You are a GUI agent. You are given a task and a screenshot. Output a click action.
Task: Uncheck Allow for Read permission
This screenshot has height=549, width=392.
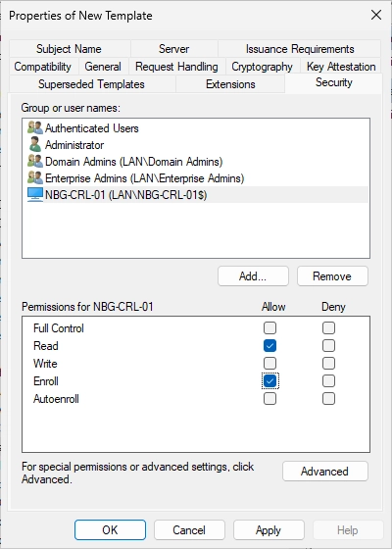click(x=269, y=345)
